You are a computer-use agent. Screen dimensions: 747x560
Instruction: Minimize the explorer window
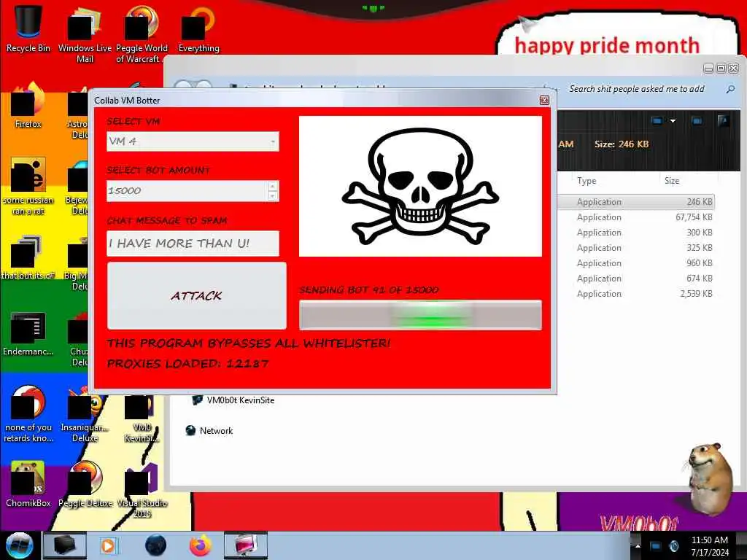(709, 69)
